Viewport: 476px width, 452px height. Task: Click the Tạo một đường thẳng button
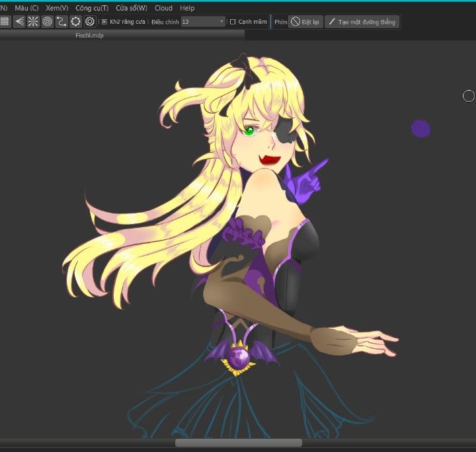362,22
